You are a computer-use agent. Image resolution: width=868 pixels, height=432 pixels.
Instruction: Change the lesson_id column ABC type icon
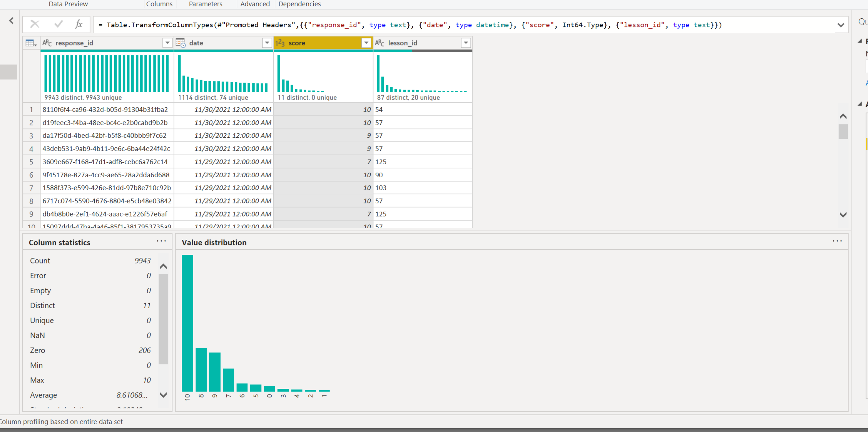pyautogui.click(x=380, y=43)
